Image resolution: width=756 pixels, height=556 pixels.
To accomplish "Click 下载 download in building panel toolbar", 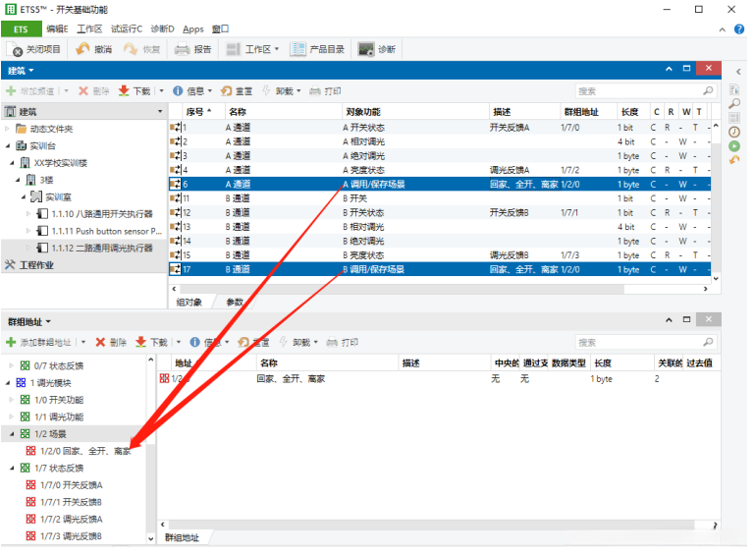I will [x=135, y=90].
